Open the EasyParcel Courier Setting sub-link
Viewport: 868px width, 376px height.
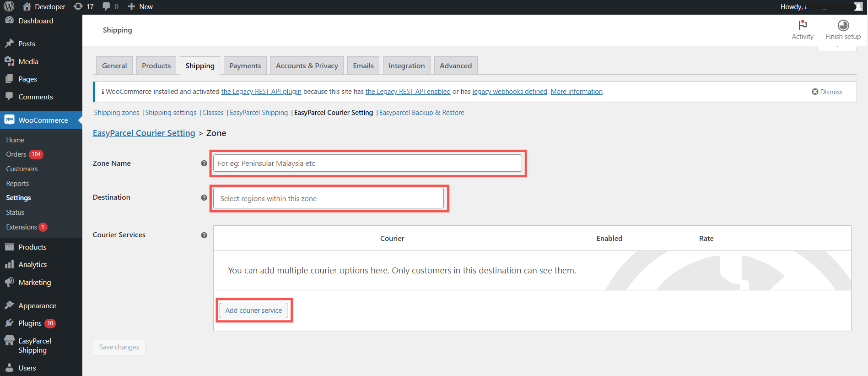click(334, 113)
